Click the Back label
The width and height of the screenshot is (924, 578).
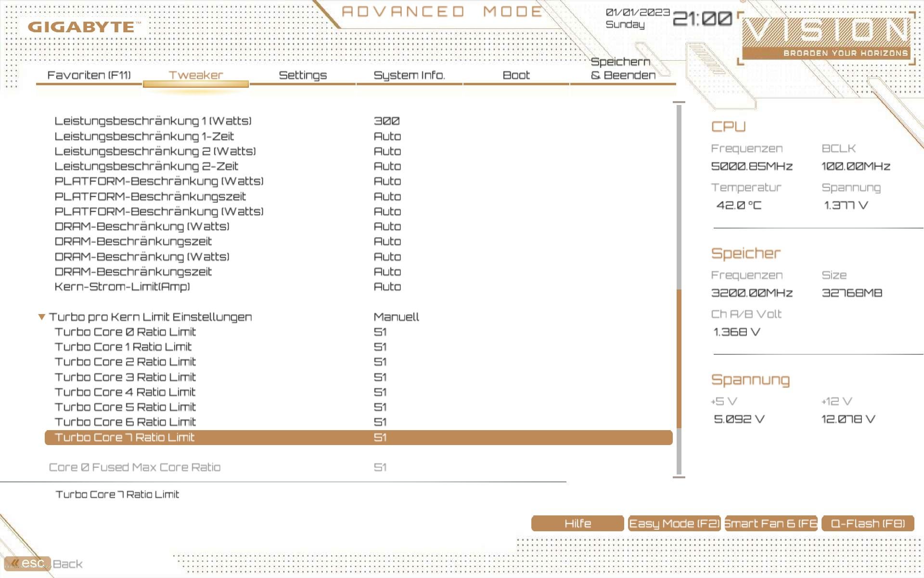coord(67,564)
